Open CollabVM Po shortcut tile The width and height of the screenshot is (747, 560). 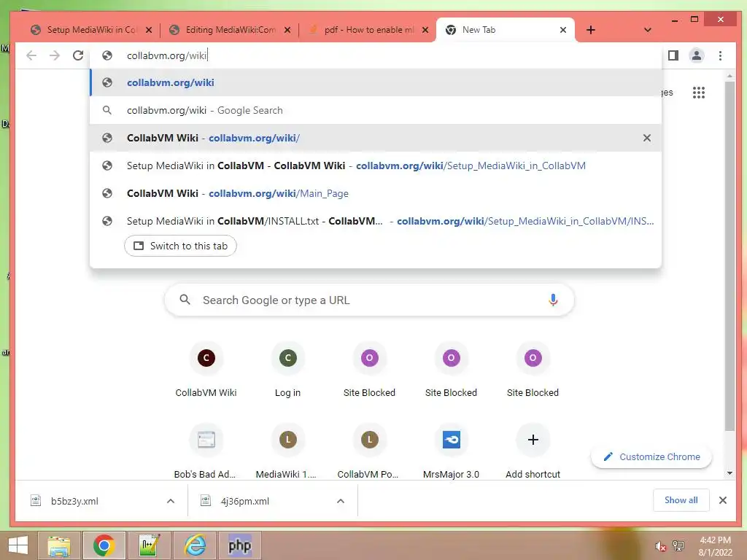click(x=369, y=452)
